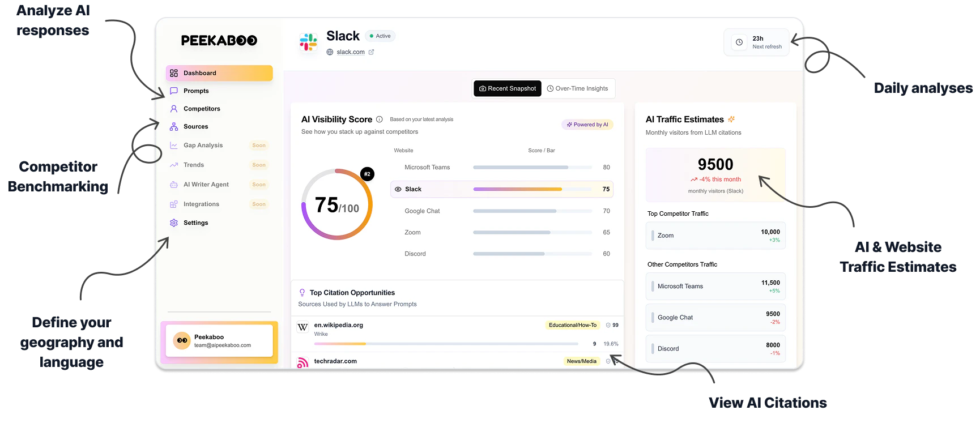Click the Microsoft Teams score bar
This screenshot has width=980, height=423.
[x=532, y=168]
